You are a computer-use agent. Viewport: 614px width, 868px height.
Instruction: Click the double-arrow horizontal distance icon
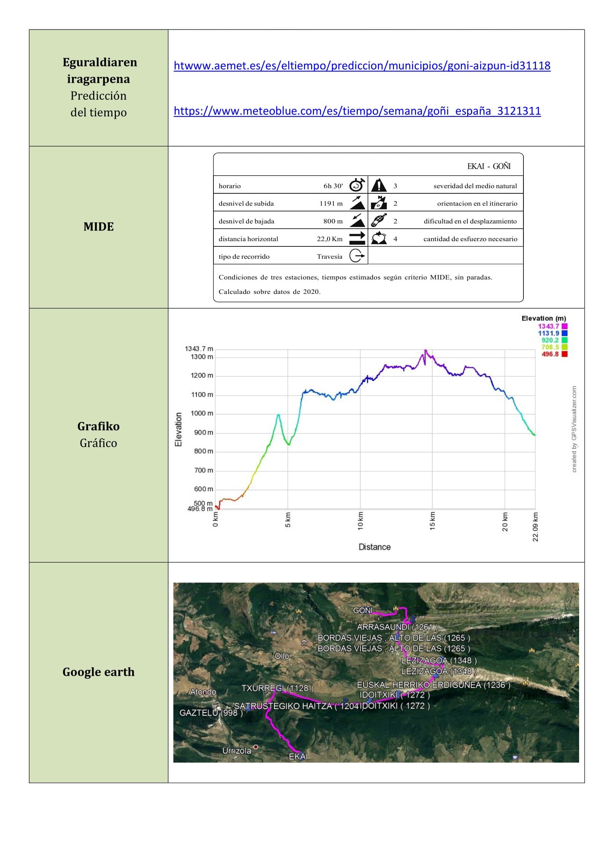point(357,238)
